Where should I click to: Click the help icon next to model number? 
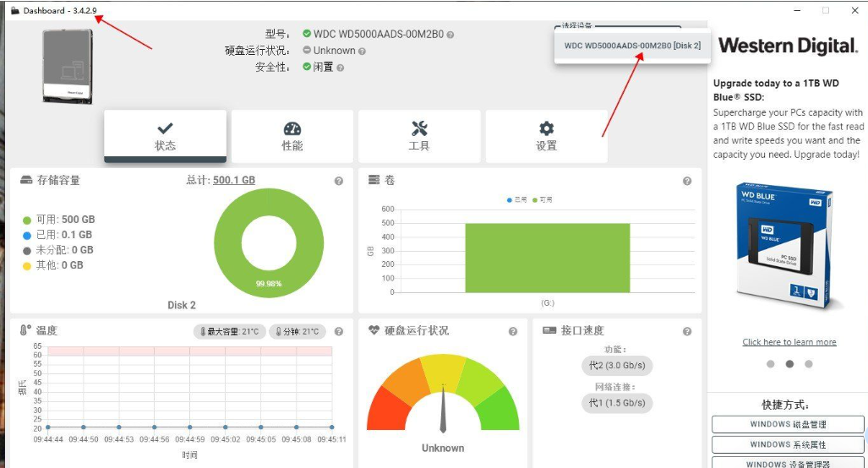[x=450, y=35]
